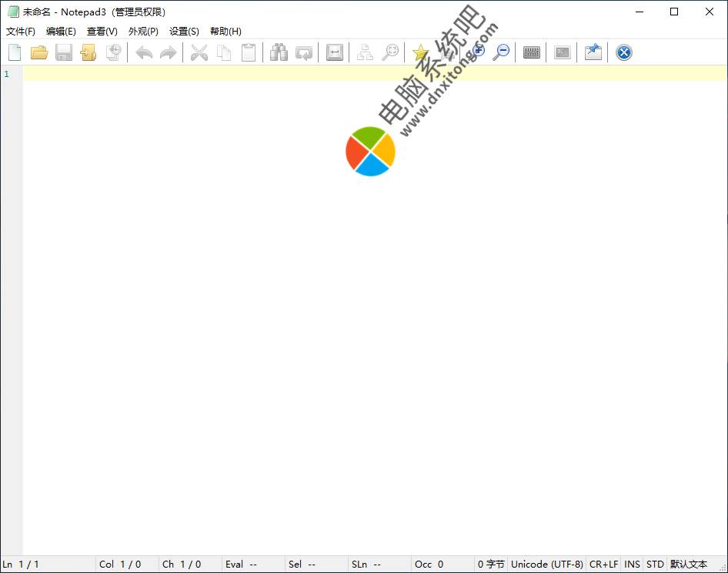728x573 pixels.
Task: Click the Save As toolbar icon
Action: [x=88, y=52]
